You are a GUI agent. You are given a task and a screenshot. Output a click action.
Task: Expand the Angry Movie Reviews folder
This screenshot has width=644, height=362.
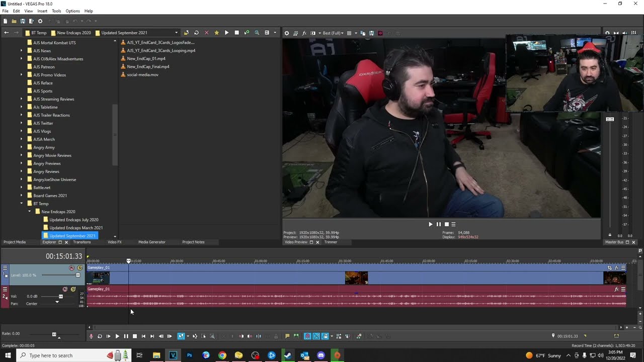click(x=22, y=155)
